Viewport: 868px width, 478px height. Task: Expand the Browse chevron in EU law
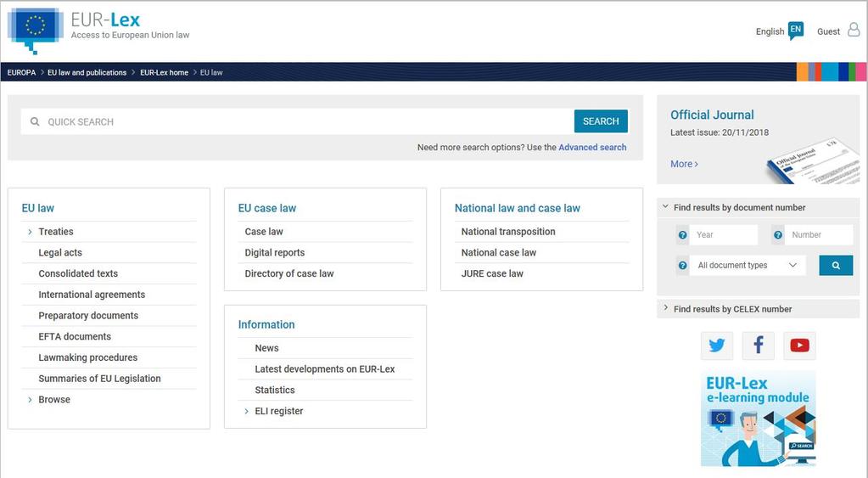tap(30, 400)
